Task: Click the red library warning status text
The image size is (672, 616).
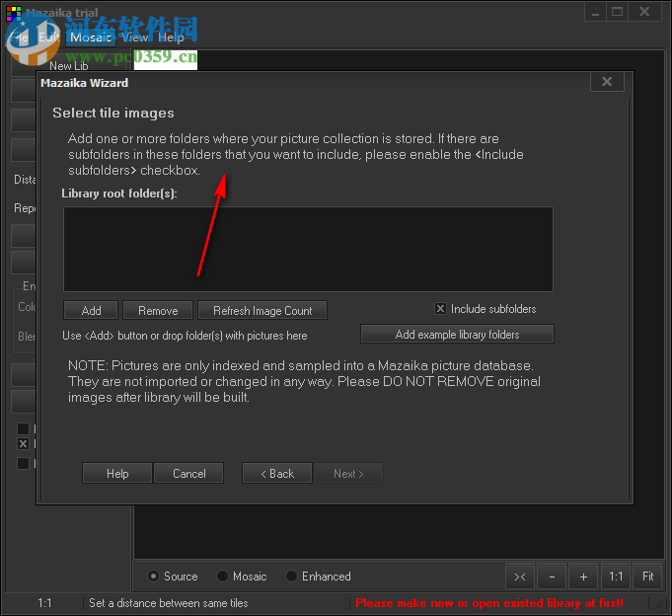Action: tap(489, 603)
